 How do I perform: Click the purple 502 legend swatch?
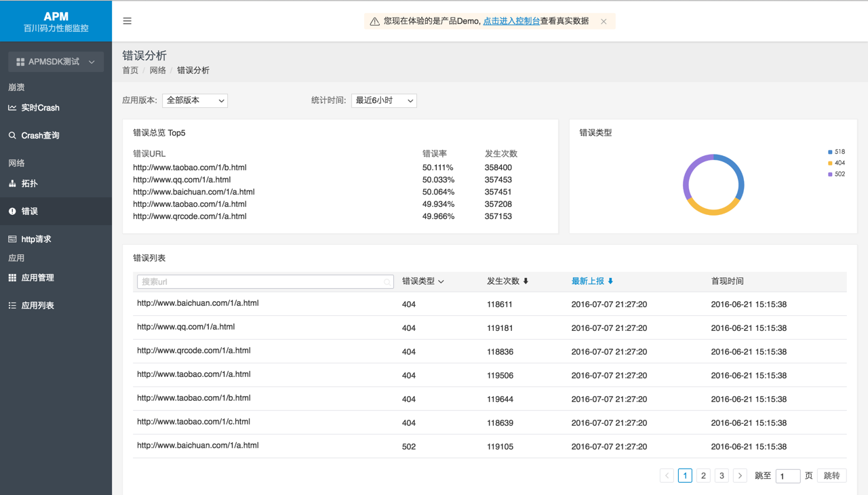coord(830,174)
